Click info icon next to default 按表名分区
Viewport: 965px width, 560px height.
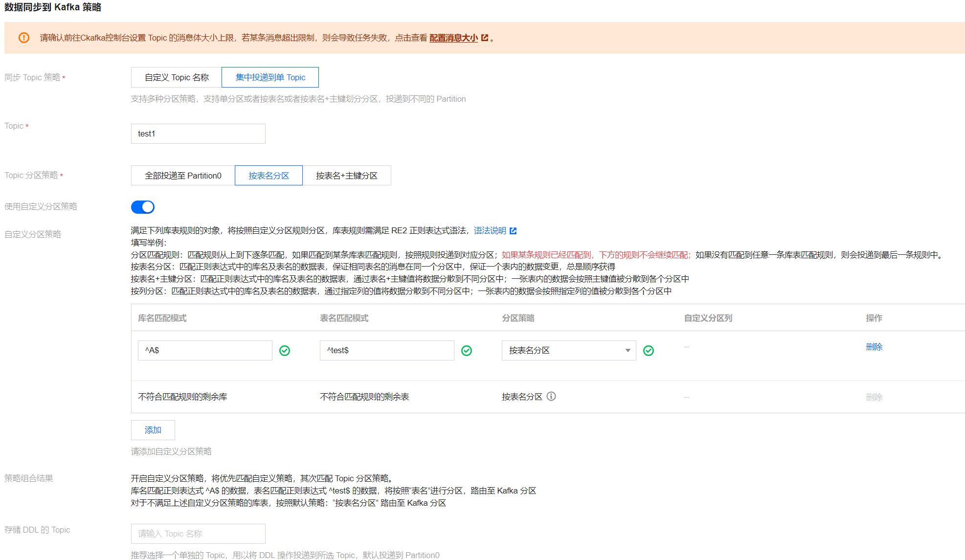point(551,397)
